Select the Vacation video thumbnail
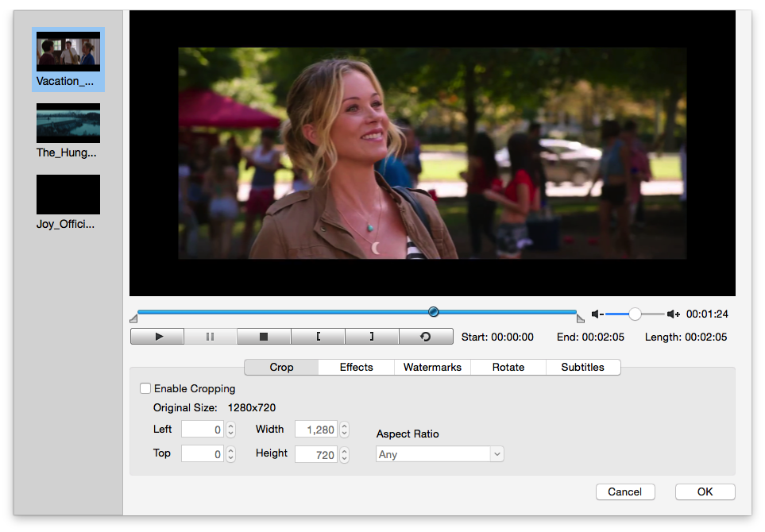 [x=68, y=60]
